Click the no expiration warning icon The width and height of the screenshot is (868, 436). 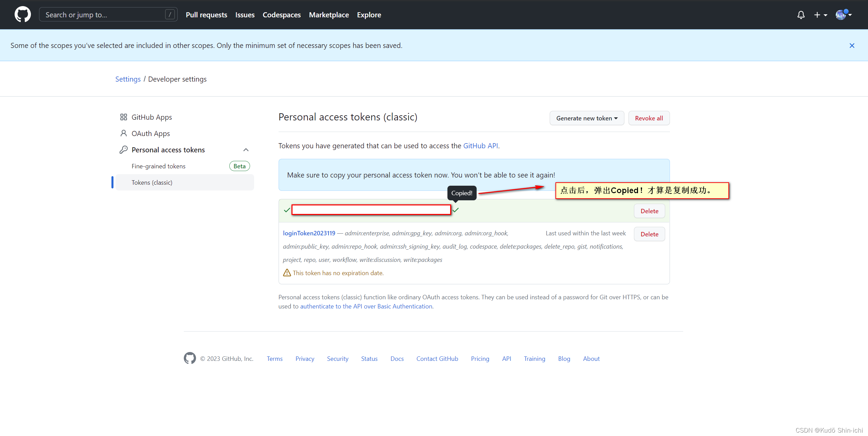(287, 273)
